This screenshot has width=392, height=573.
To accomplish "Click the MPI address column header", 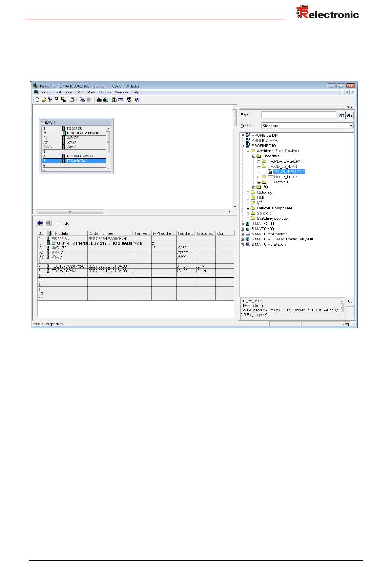I will (x=164, y=233).
